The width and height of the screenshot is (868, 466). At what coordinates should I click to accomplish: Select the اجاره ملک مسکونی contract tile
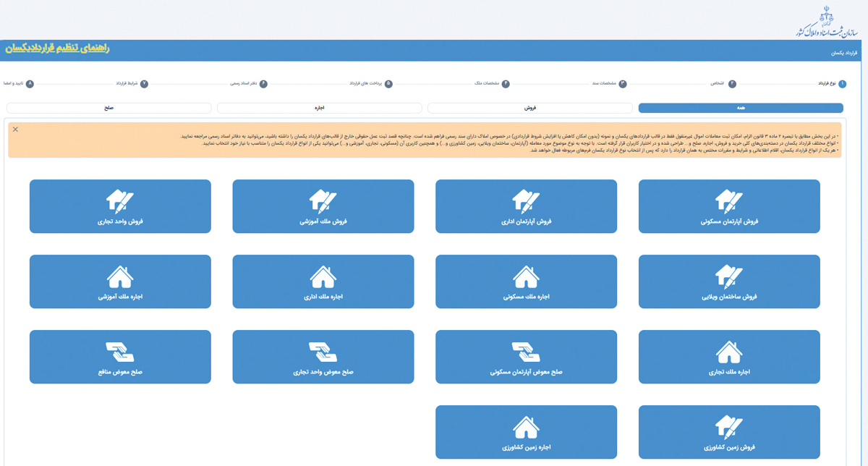coord(526,281)
